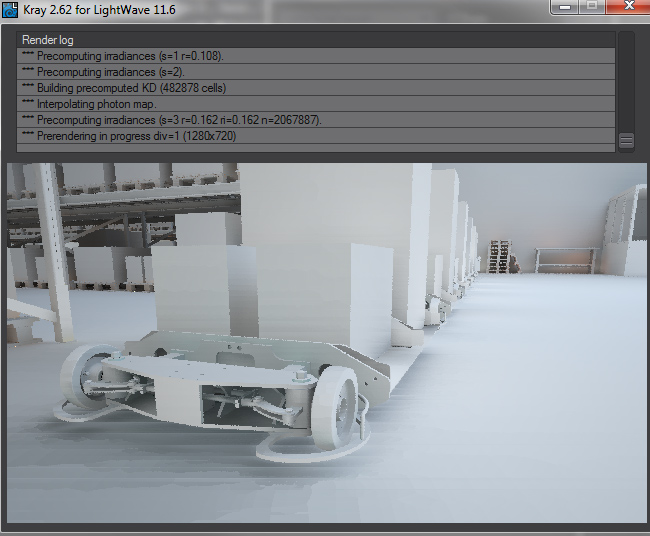Maximize the Kray render window
650x536 pixels.
[x=592, y=6]
